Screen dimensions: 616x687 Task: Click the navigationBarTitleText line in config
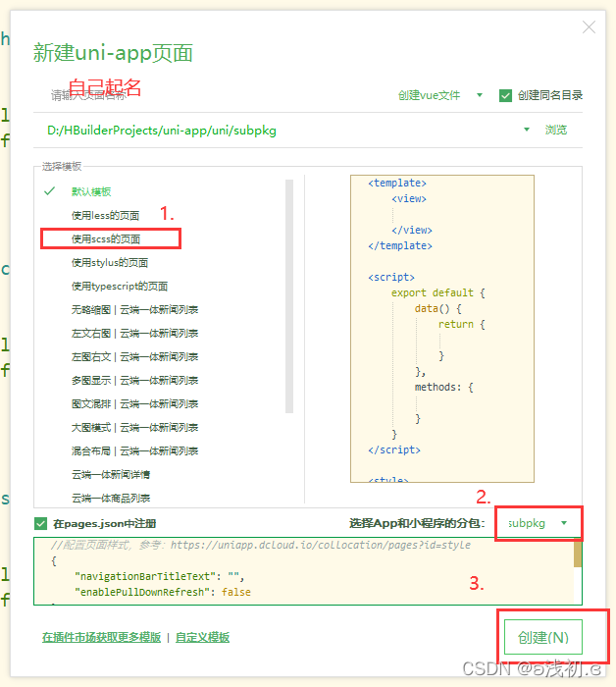coord(159,576)
